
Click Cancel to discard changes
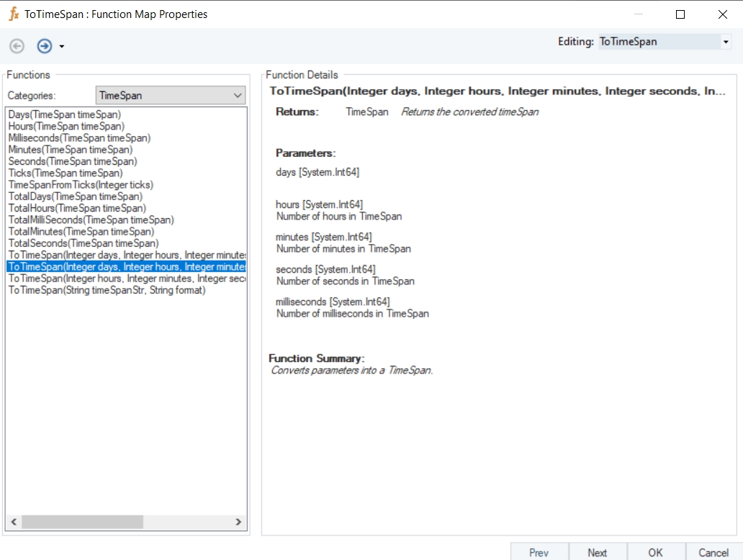coord(713,552)
